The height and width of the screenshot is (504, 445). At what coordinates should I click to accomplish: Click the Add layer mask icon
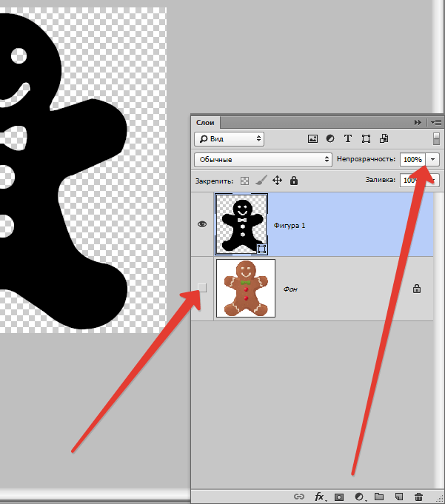click(339, 497)
